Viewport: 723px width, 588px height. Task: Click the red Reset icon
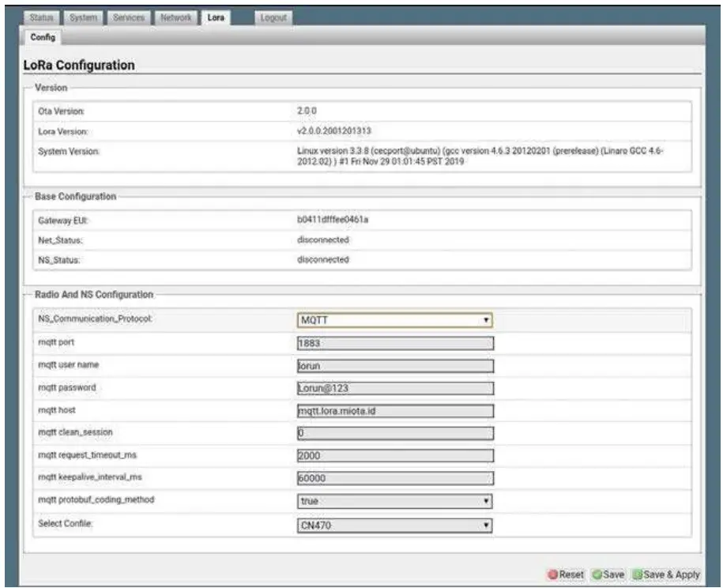point(553,575)
